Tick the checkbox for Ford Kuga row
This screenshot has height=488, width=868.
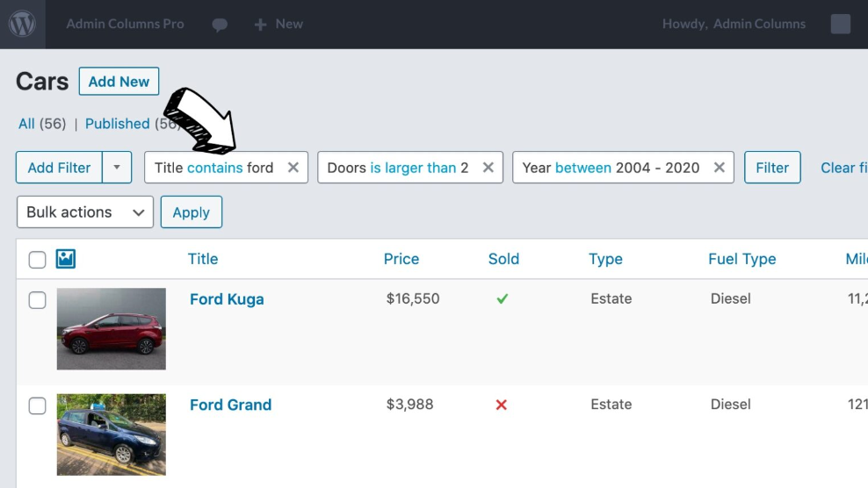(37, 300)
